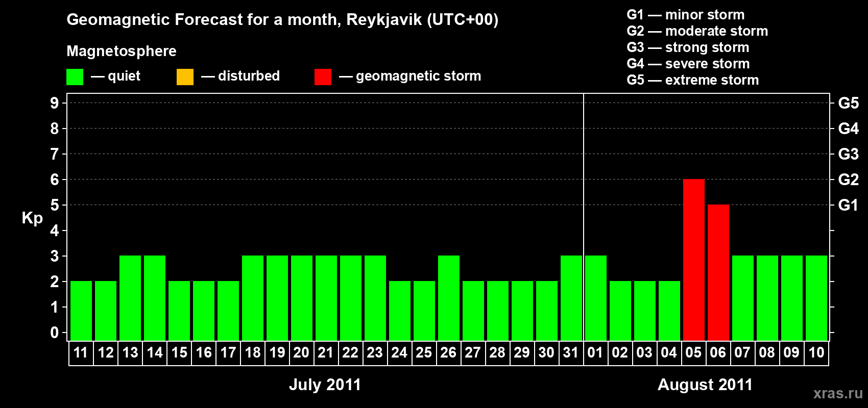Click the G5 right-axis label

(849, 103)
